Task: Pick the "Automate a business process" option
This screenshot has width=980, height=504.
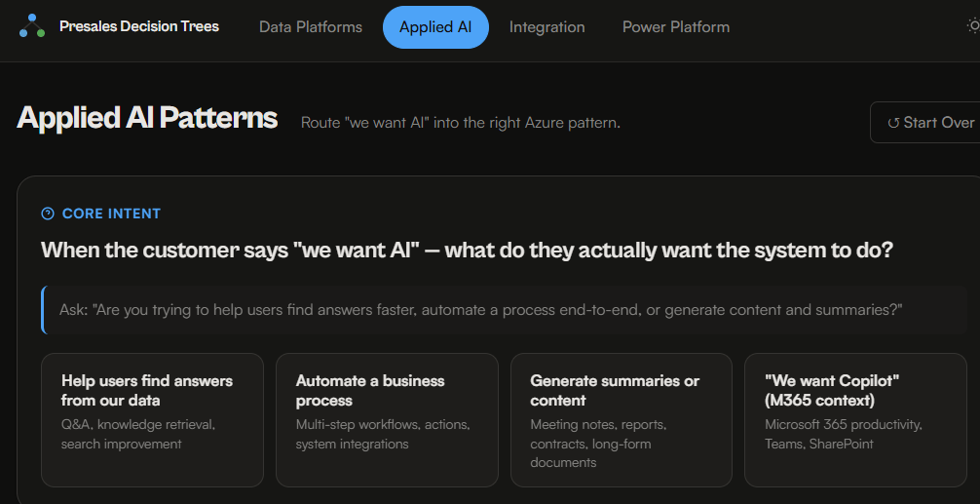Action: (x=387, y=419)
